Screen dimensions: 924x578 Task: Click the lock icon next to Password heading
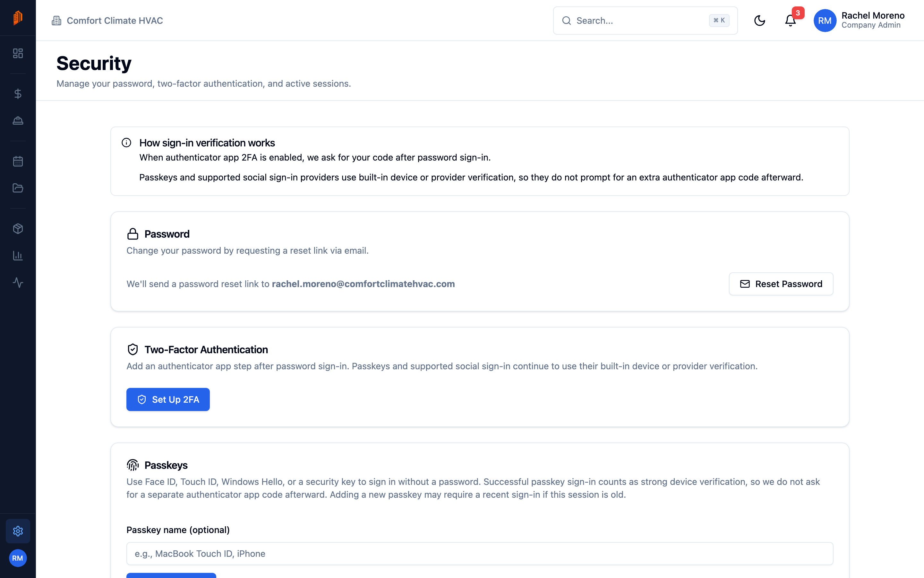click(133, 234)
